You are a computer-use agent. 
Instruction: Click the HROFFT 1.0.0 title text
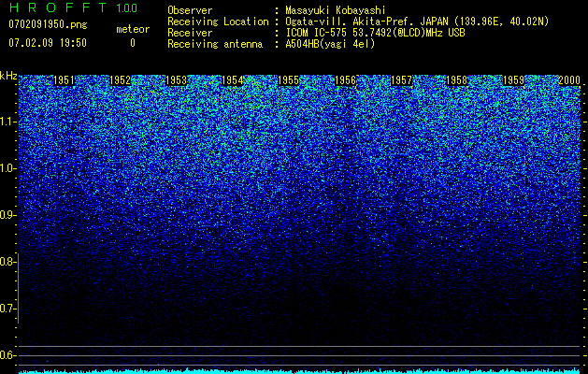pyautogui.click(x=73, y=7)
